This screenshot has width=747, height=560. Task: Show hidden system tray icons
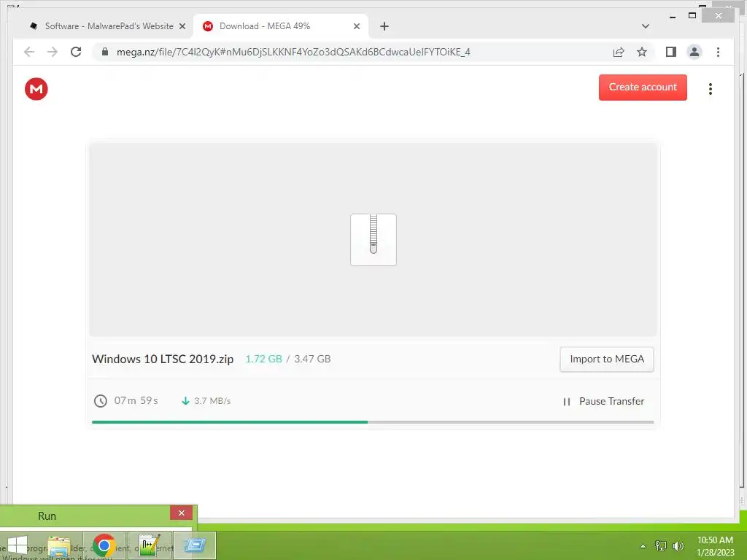click(643, 546)
